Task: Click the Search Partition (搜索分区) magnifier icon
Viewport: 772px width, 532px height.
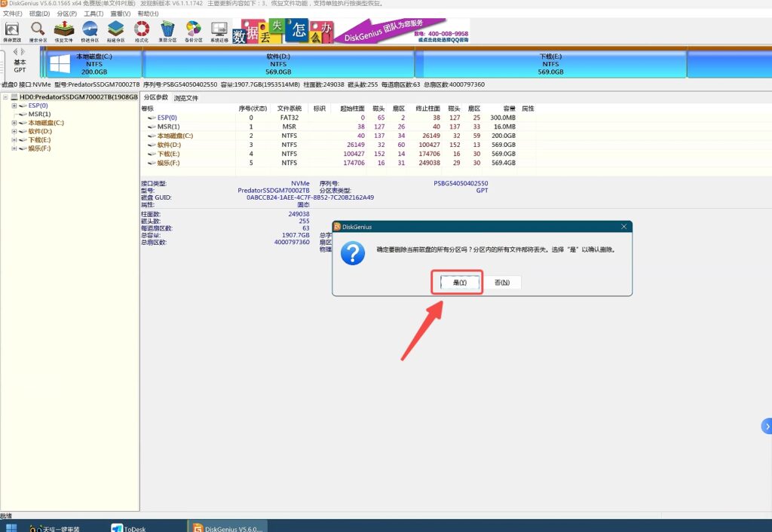Action: click(37, 31)
